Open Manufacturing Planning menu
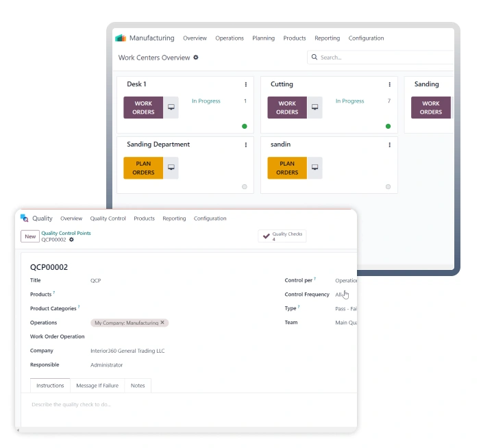Screen dimensions: 481x448 pyautogui.click(x=264, y=38)
